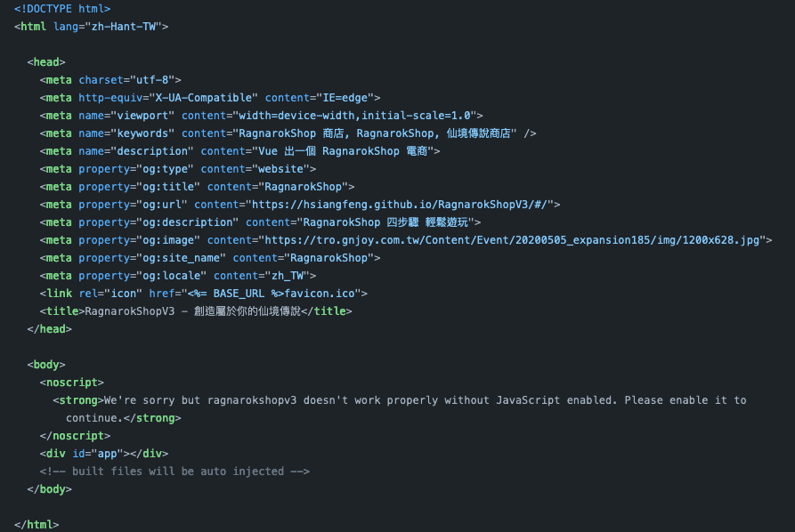Click the built files comment line

(174, 472)
